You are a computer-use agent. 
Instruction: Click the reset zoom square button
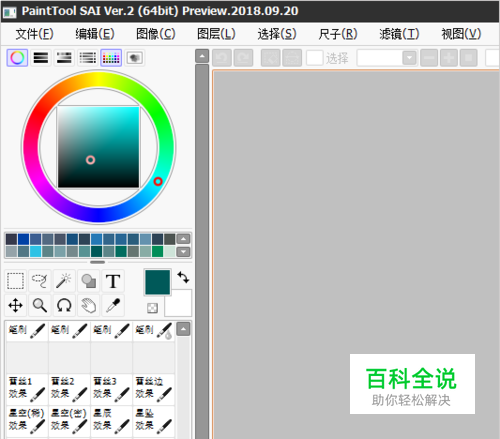click(x=468, y=58)
